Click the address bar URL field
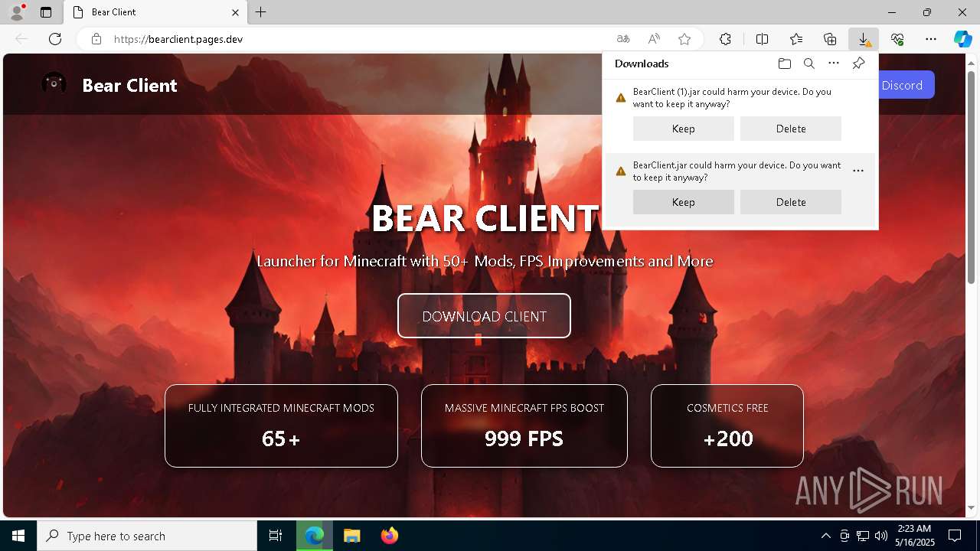980x551 pixels. (x=360, y=39)
